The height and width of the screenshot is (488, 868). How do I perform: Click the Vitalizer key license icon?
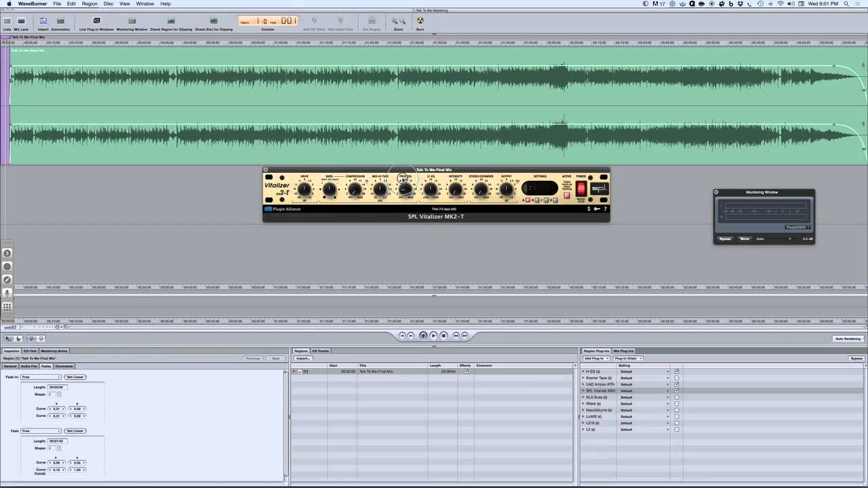[x=597, y=209]
